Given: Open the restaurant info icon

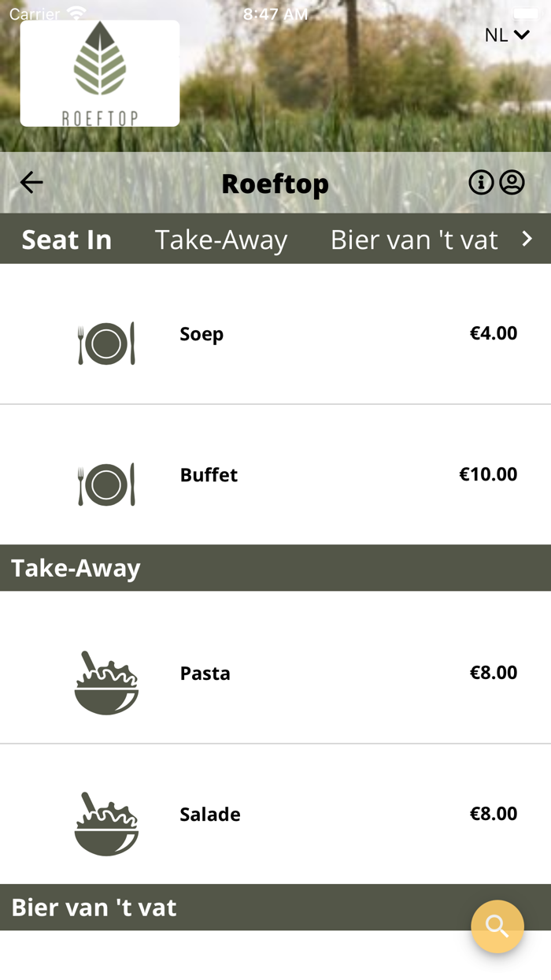Looking at the screenshot, I should [481, 183].
